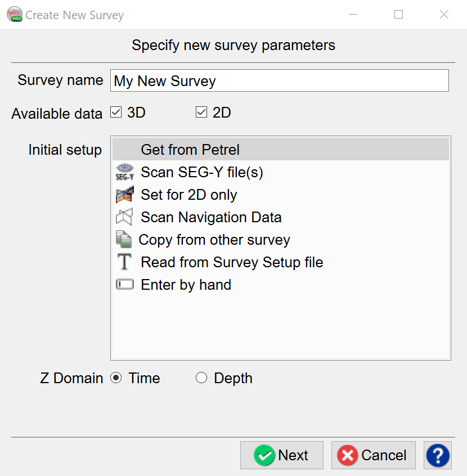467x476 pixels.
Task: Uncheck the 2D available data checkbox
Action: (x=201, y=113)
